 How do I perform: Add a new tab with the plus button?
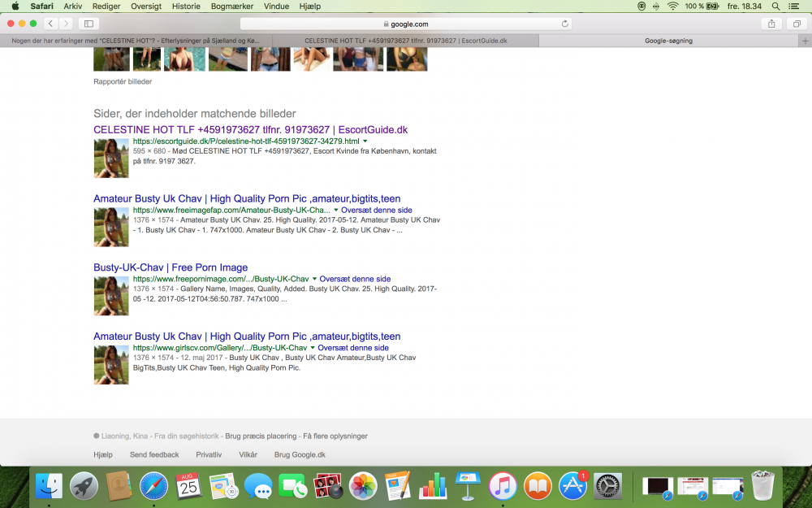(805, 41)
